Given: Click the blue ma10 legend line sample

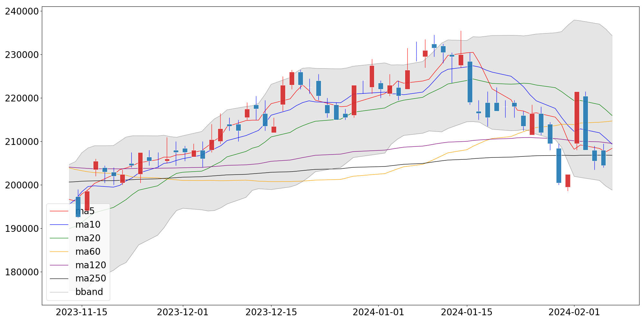Looking at the screenshot, I should point(59,225).
